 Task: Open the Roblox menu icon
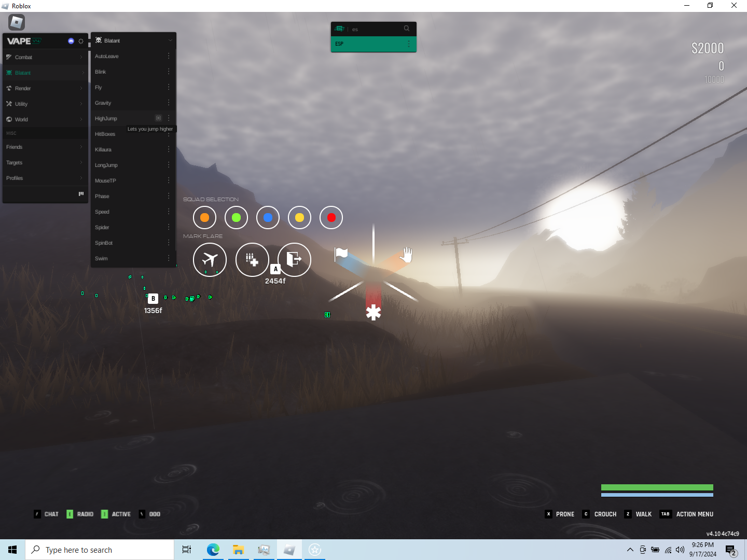[17, 22]
